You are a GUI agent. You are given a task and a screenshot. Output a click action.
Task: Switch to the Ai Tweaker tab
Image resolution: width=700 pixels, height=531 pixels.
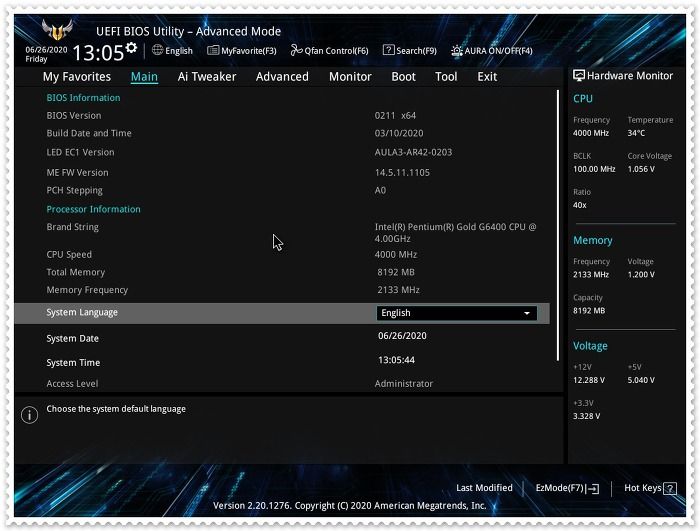207,77
